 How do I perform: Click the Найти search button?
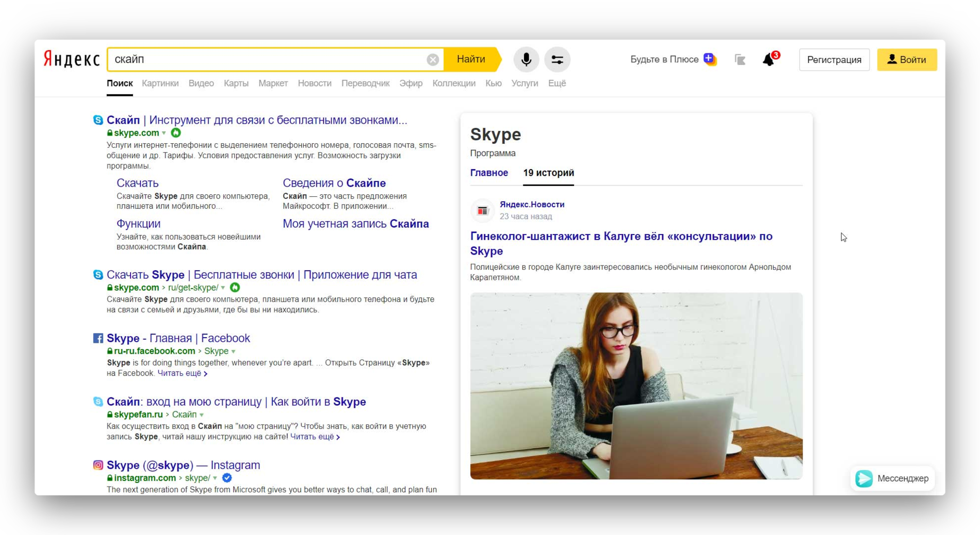471,59
